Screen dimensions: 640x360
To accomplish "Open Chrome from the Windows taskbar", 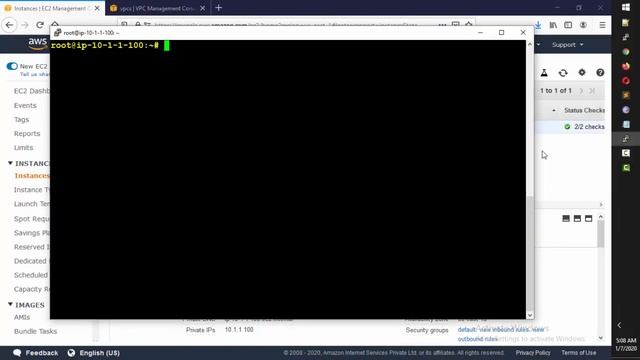I will click(x=626, y=52).
